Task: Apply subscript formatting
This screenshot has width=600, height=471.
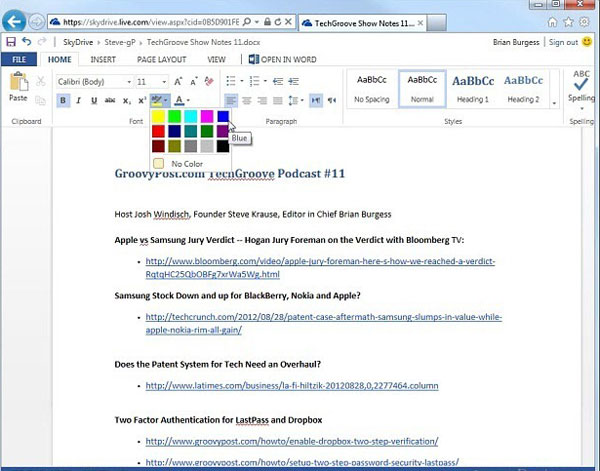Action: tap(126, 101)
